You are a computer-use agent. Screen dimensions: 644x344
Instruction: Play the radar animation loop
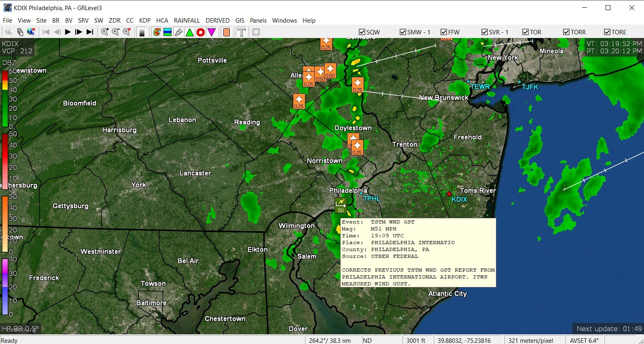pos(68,32)
